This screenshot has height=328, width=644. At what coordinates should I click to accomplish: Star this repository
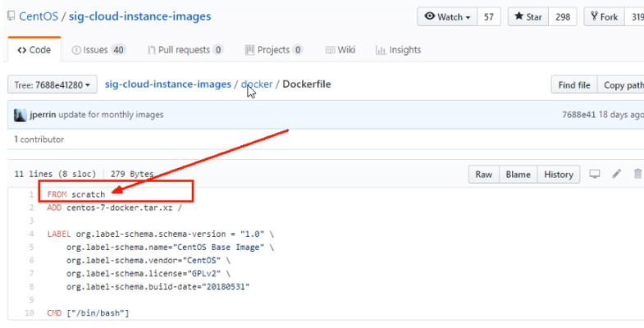(528, 17)
